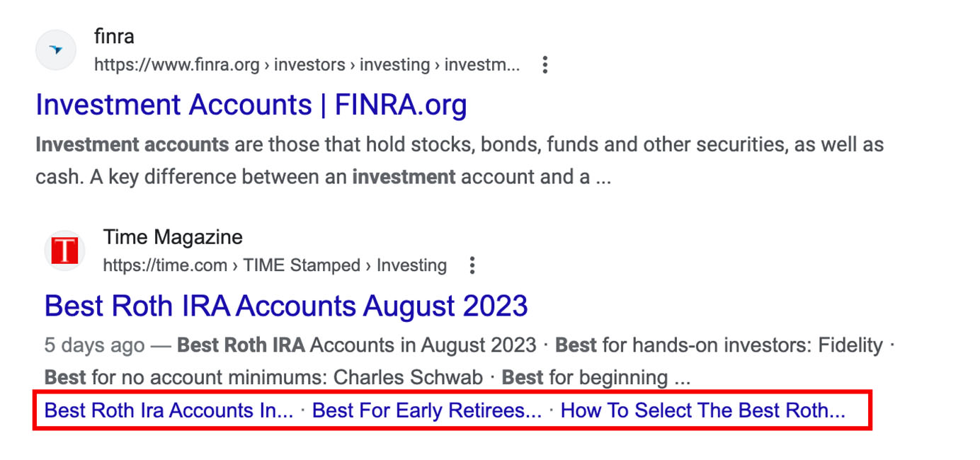Click the www.finra.org URL breadcrumb

coord(177,65)
